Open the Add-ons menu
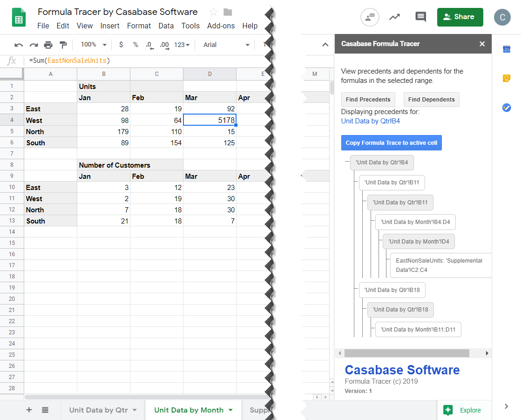 (x=221, y=26)
